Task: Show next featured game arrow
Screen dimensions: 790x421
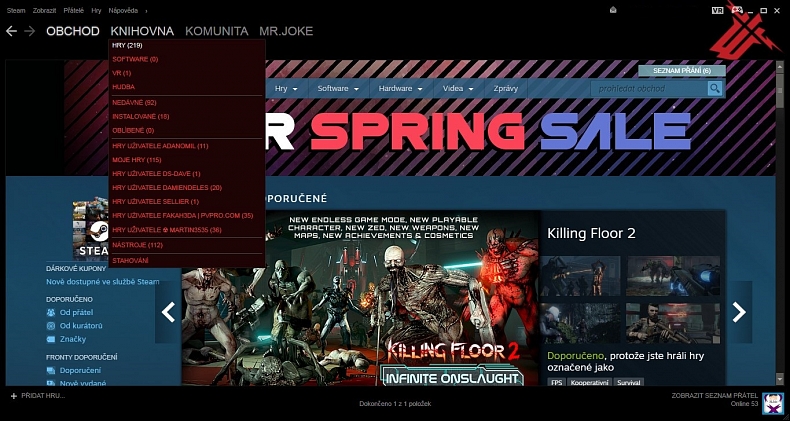Action: [x=739, y=312]
